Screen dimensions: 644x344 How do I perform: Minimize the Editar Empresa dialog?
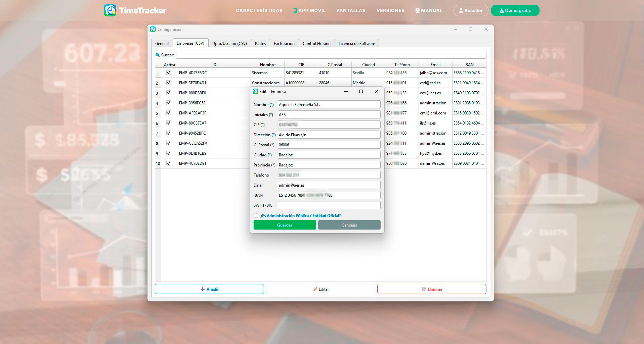pyautogui.click(x=346, y=91)
